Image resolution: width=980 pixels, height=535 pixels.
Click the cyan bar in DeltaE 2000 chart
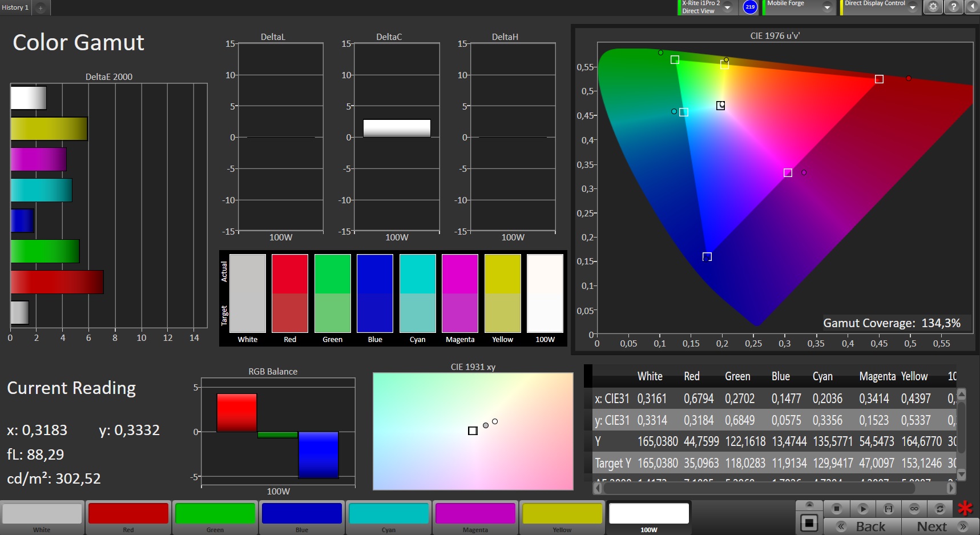point(42,190)
